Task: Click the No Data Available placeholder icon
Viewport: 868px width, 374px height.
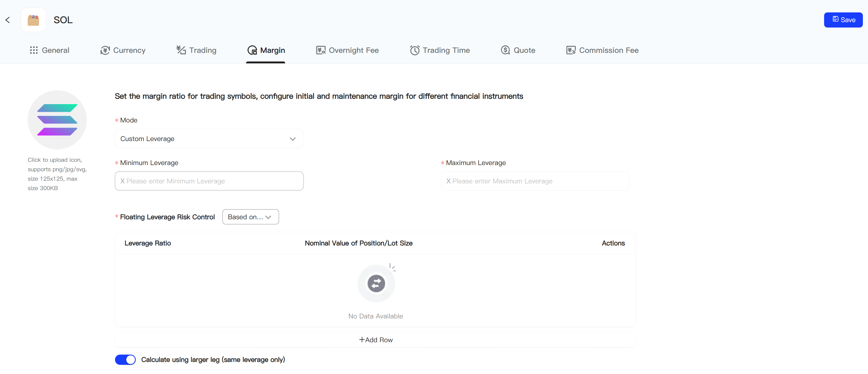Action: point(376,283)
